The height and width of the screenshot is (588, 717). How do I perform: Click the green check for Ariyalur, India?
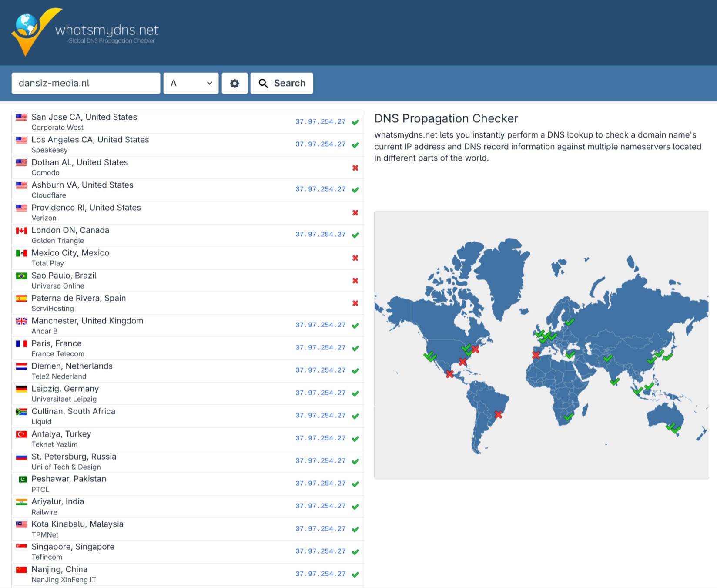click(x=355, y=507)
